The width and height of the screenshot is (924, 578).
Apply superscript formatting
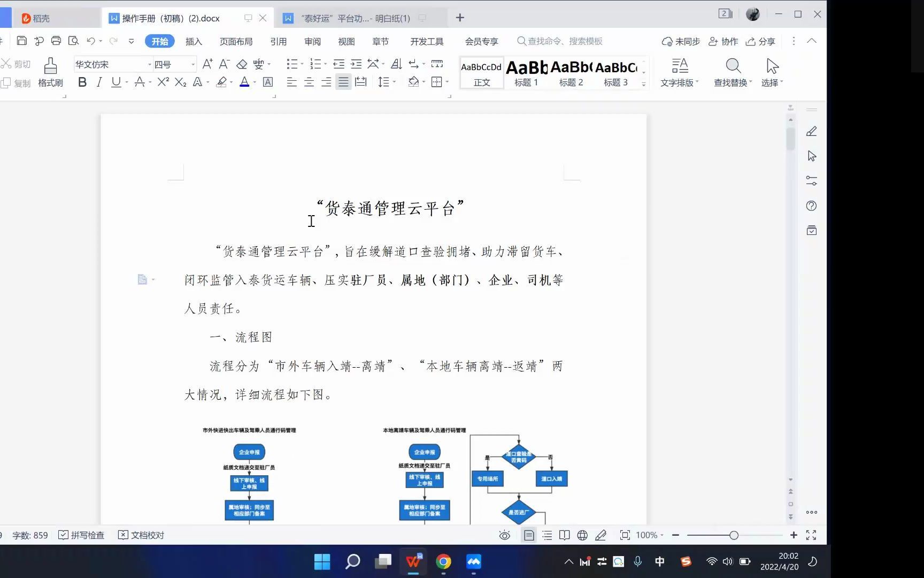click(x=163, y=82)
